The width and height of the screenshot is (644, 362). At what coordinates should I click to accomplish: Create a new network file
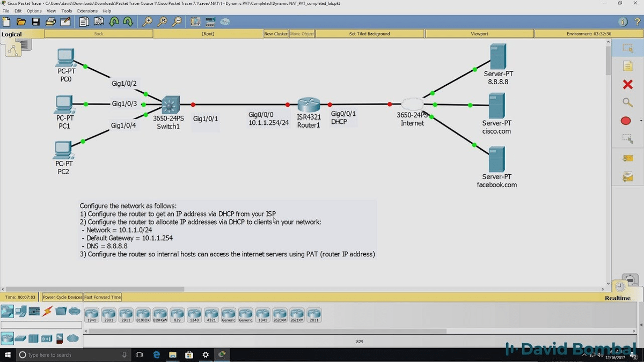point(6,22)
